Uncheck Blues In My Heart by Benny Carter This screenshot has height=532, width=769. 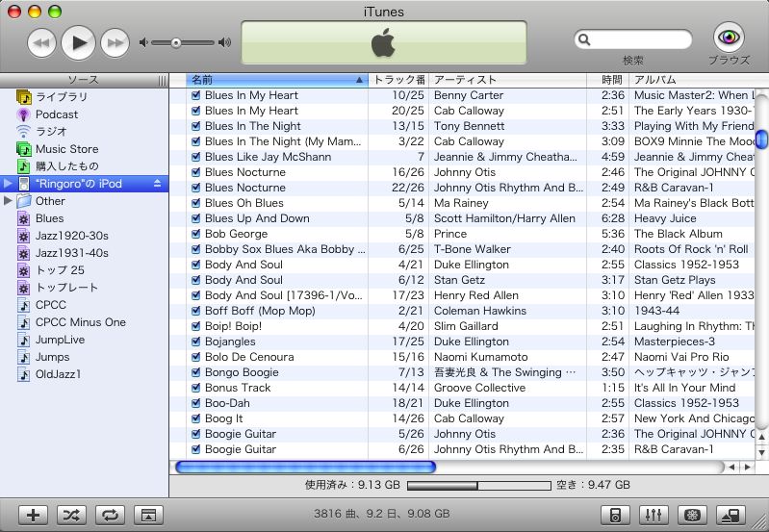click(195, 95)
